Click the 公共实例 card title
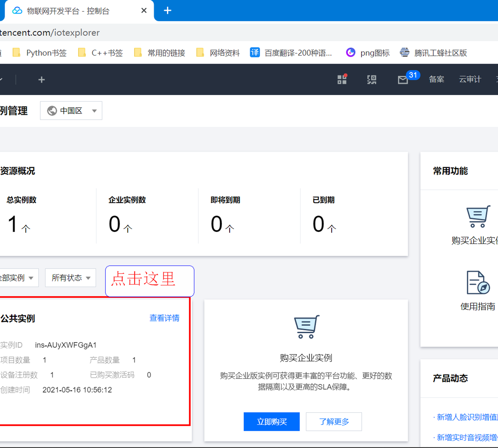The height and width of the screenshot is (448, 498). [x=18, y=319]
